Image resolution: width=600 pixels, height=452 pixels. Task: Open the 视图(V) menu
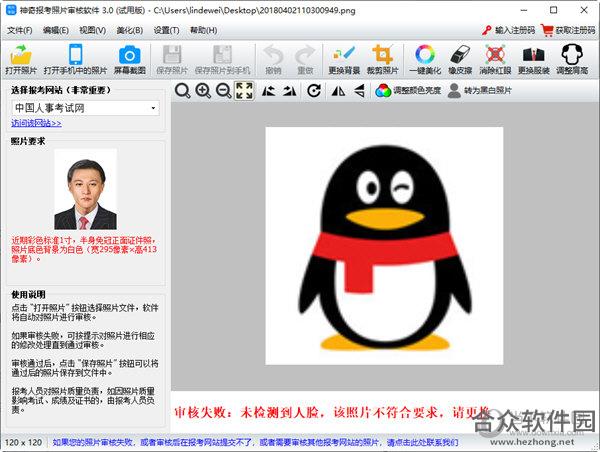click(x=93, y=31)
